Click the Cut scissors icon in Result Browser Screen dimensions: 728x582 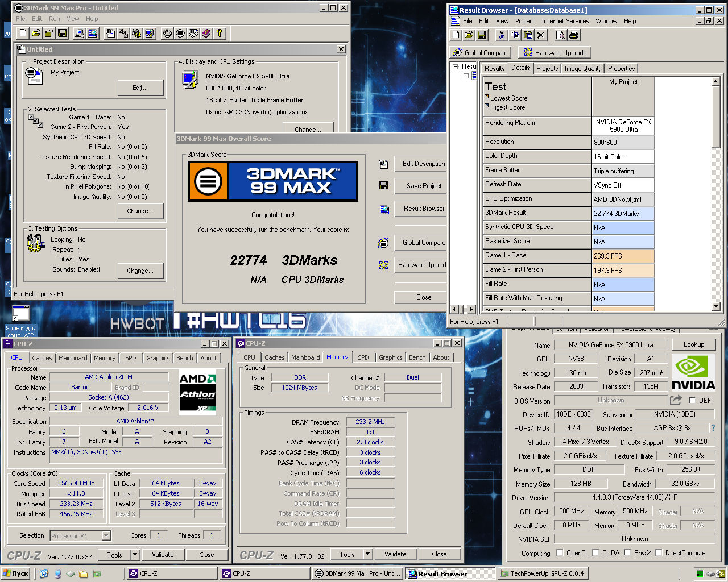tap(502, 35)
